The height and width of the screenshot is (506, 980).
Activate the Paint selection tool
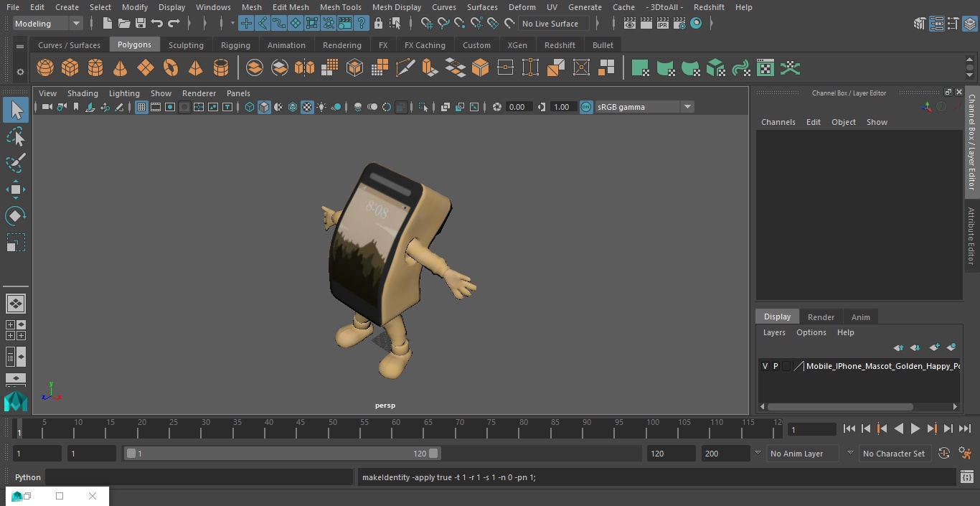pyautogui.click(x=16, y=162)
